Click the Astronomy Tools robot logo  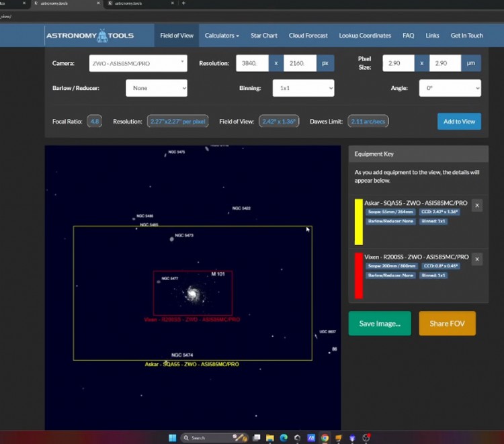[x=102, y=36]
